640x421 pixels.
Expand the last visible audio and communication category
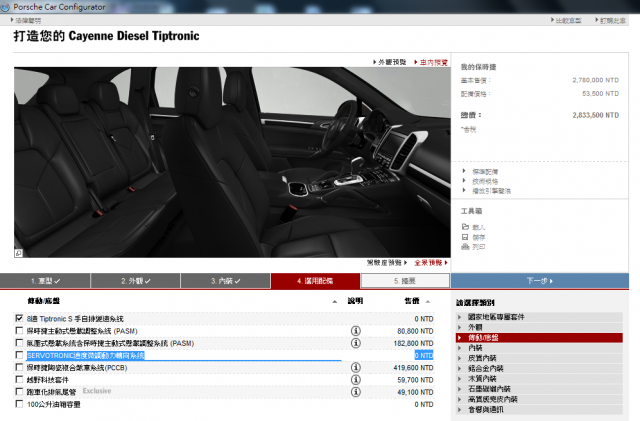click(539, 410)
